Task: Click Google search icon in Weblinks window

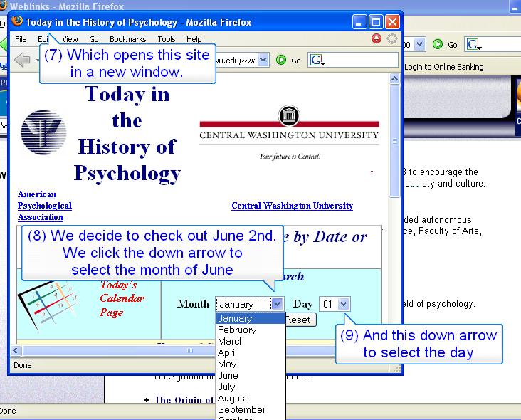Action: click(x=474, y=44)
